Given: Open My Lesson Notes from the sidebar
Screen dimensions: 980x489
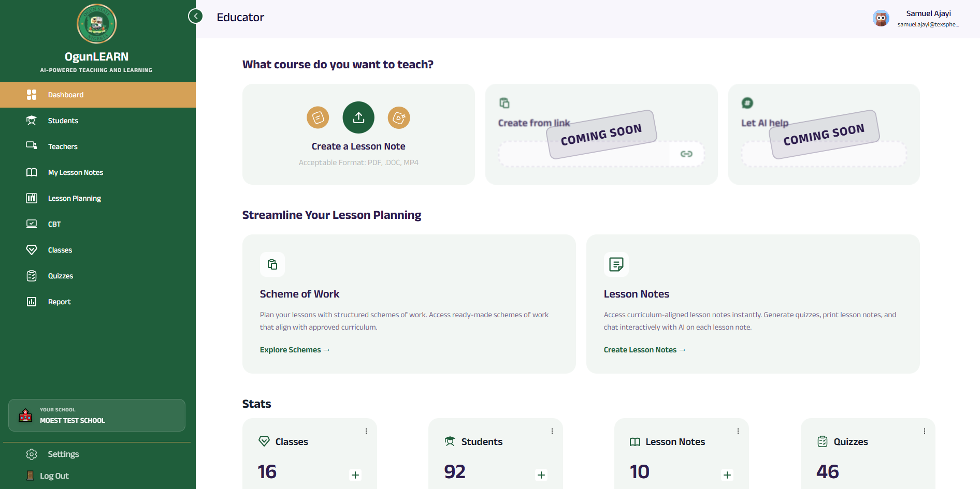Looking at the screenshot, I should [75, 172].
